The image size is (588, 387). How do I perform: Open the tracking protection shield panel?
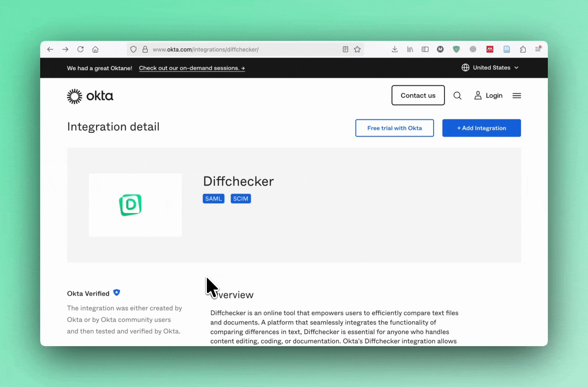click(x=133, y=49)
